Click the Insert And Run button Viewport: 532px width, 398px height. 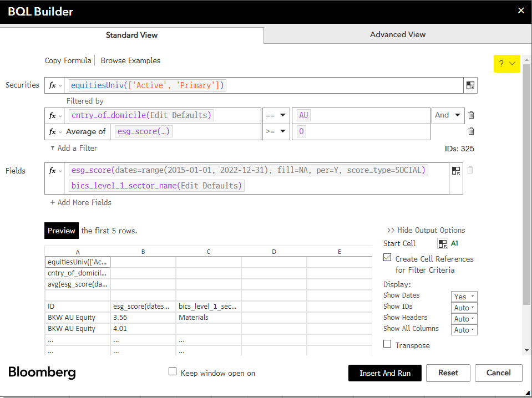[384, 373]
